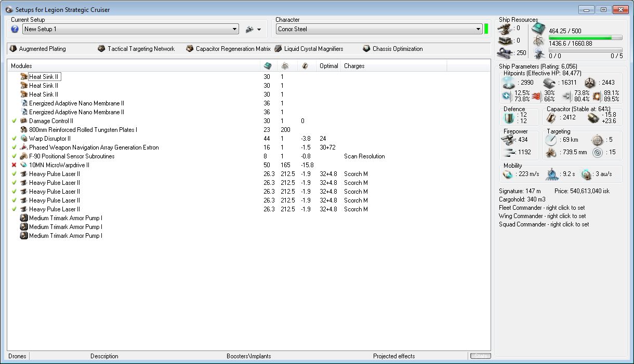The height and width of the screenshot is (364, 634).
Task: Click the Augmented Plating subsystem icon
Action: [14, 49]
